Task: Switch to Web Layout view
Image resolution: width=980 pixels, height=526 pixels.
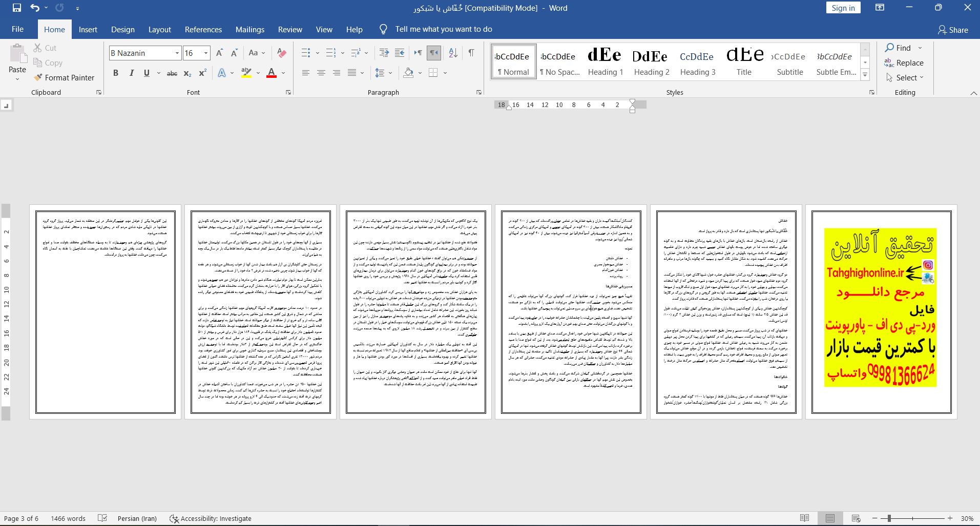Action: click(856, 518)
